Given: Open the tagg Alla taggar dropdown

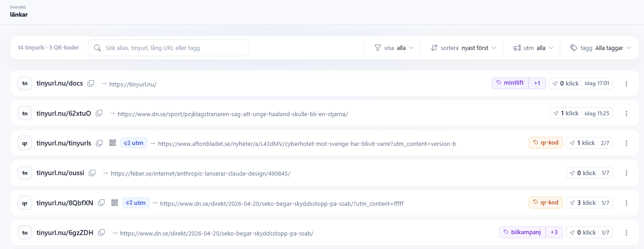Looking at the screenshot, I should coord(600,48).
